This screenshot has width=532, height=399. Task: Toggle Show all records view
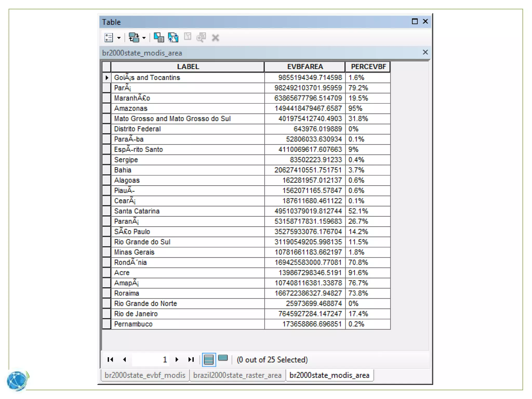tap(209, 360)
